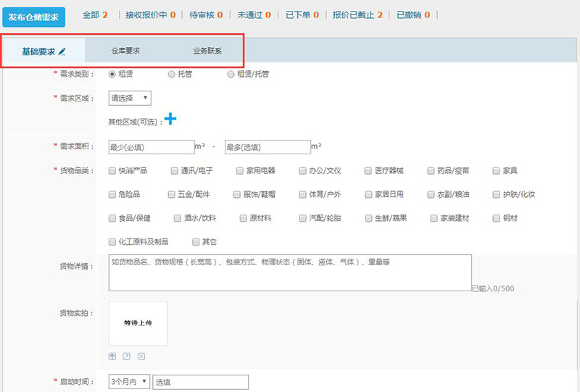Open the 业务联系 tab
Screen dimensions: 580x392
[207, 51]
